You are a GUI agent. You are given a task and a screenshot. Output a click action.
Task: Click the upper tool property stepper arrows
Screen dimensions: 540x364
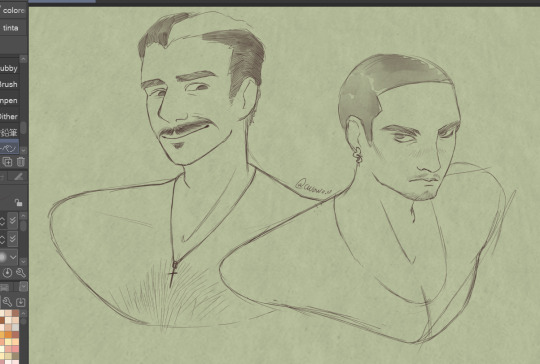coord(2,221)
